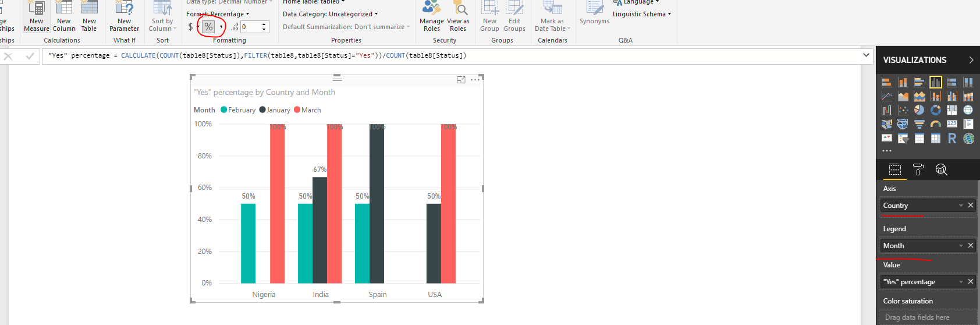Select scatter chart visual

click(903, 110)
